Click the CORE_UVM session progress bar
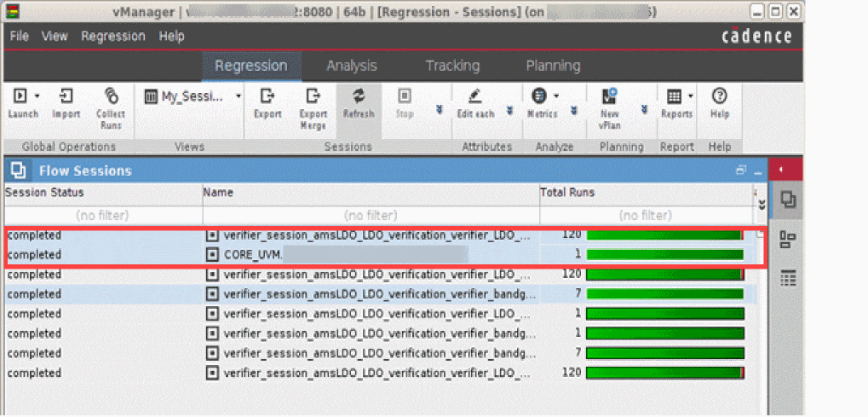 point(664,254)
